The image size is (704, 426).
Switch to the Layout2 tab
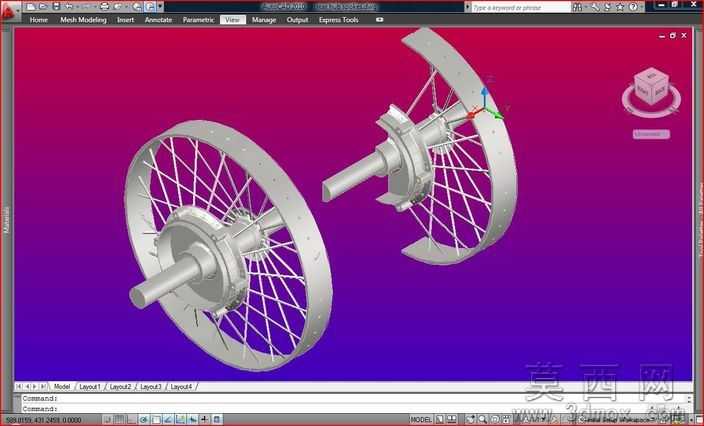120,386
